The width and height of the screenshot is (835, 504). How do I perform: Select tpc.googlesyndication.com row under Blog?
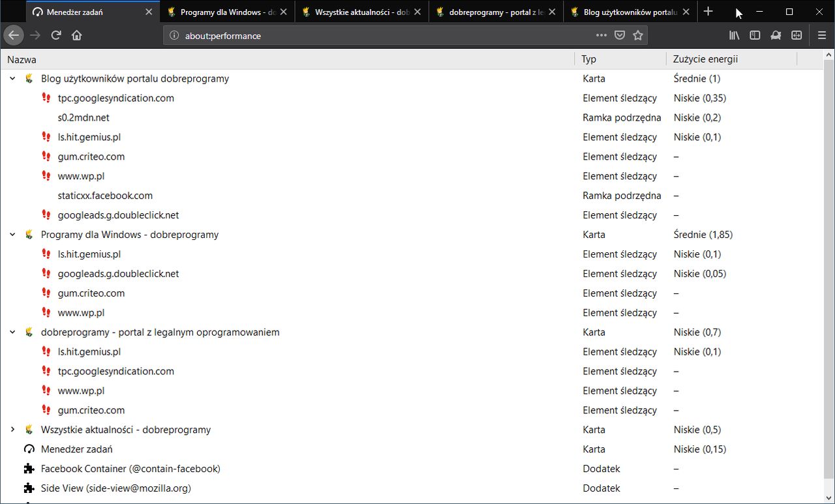(115, 98)
